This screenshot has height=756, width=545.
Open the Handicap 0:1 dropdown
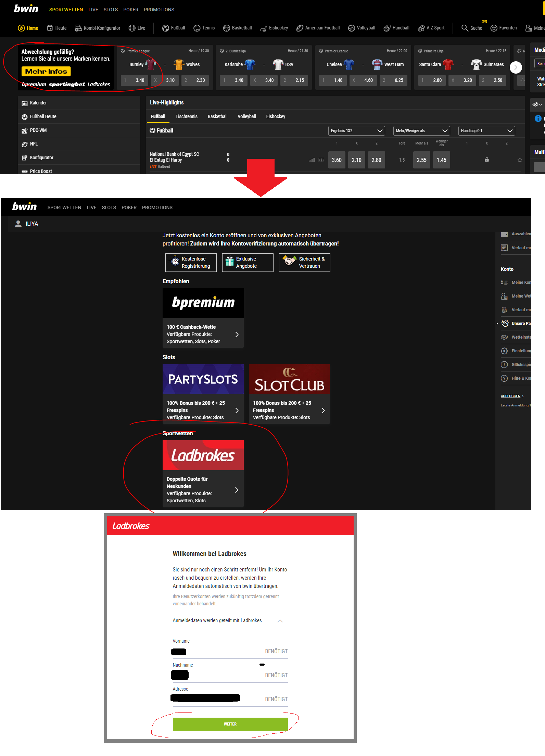(486, 131)
